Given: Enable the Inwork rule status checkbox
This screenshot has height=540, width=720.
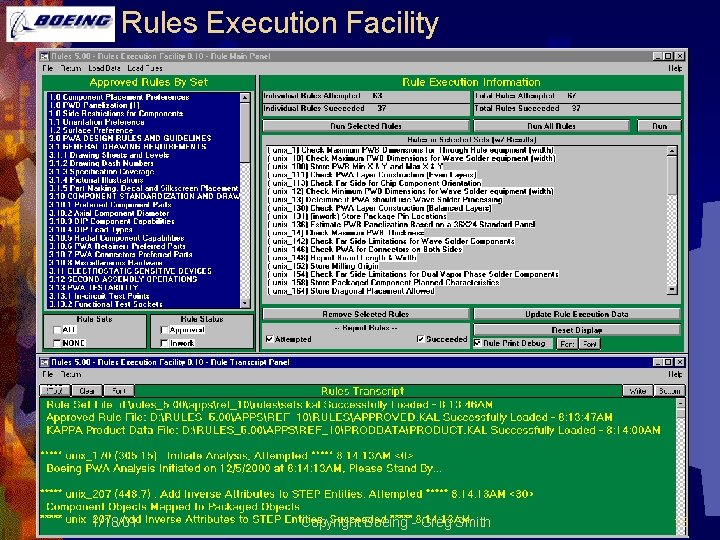Looking at the screenshot, I should [x=164, y=343].
